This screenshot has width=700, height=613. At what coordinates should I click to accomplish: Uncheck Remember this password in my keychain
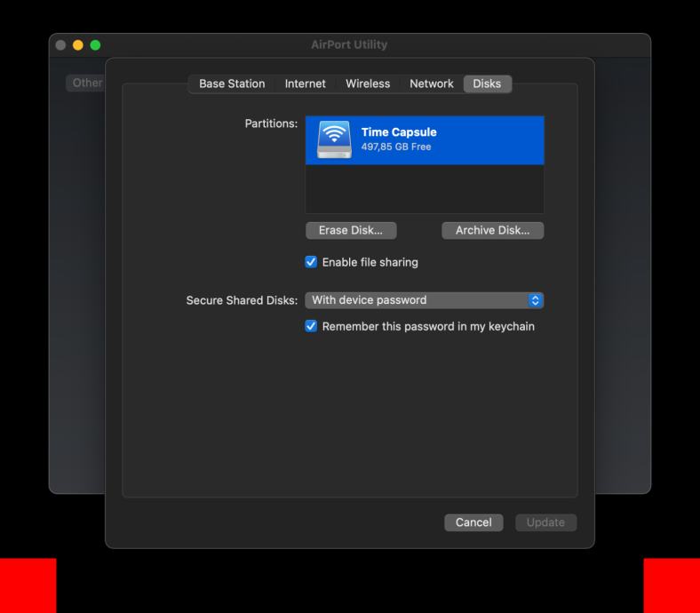tap(311, 326)
